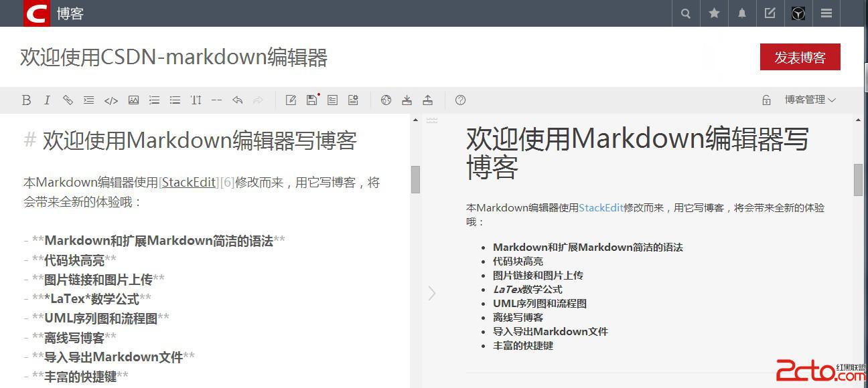Click the preview bullet Markdown和扩展Markdown简洁的语法
Screen dimensions: 868x388
(588, 248)
